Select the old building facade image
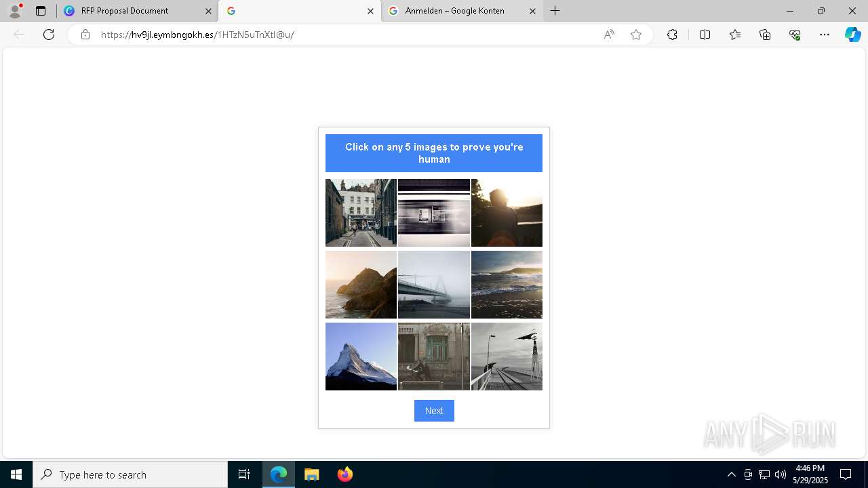868x488 pixels. click(x=434, y=357)
